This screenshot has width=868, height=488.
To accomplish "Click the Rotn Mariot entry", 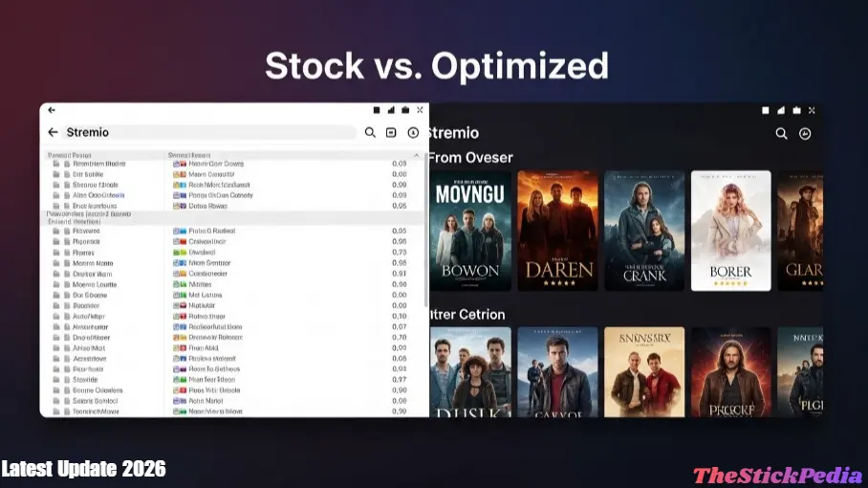I will click(x=206, y=401).
